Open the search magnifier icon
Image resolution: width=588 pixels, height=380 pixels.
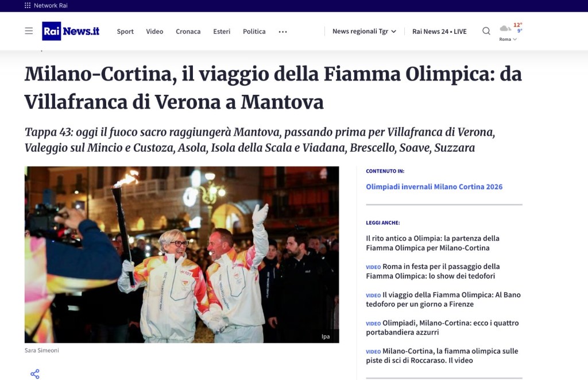pos(486,31)
